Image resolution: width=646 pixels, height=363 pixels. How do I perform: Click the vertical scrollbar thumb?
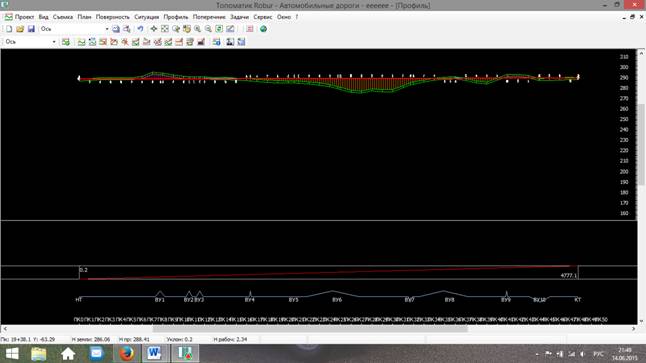(x=641, y=144)
